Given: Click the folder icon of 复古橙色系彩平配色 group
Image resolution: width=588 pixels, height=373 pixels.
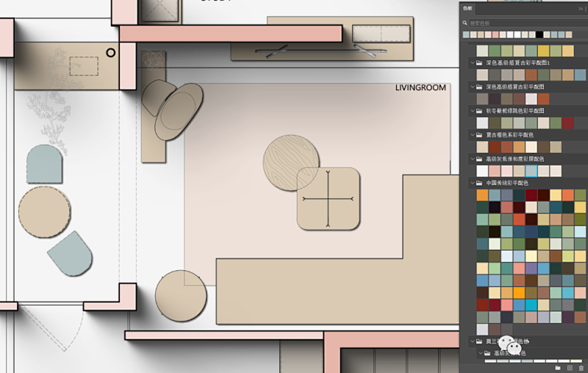Looking at the screenshot, I should (480, 135).
